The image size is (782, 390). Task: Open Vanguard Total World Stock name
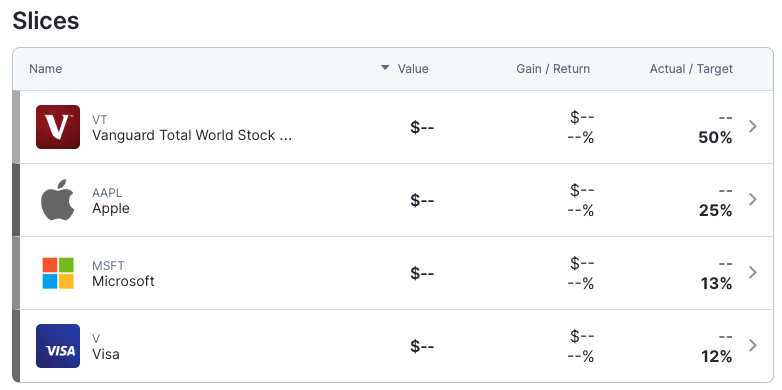192,135
